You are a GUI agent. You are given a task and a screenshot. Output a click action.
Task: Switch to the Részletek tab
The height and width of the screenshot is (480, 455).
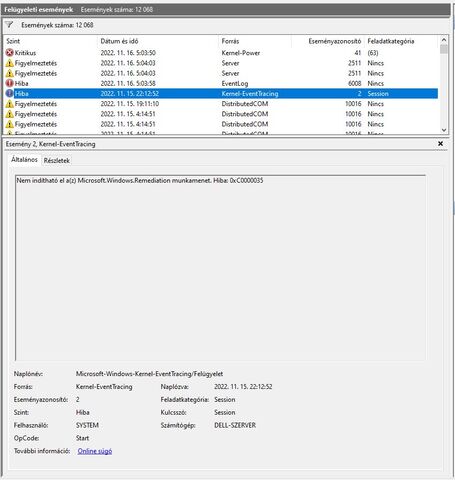click(57, 160)
